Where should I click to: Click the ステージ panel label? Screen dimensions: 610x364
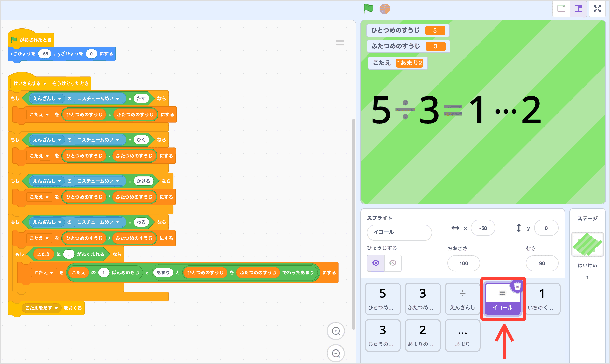pyautogui.click(x=587, y=218)
